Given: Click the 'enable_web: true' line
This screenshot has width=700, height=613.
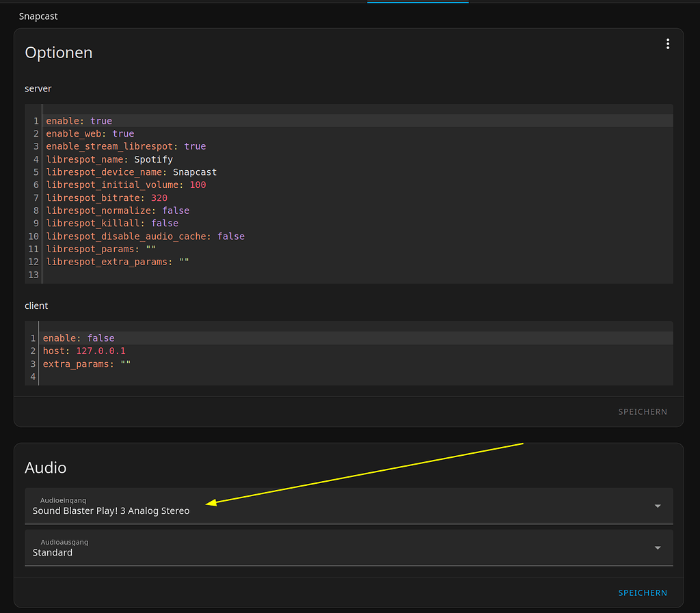Looking at the screenshot, I should (x=90, y=134).
